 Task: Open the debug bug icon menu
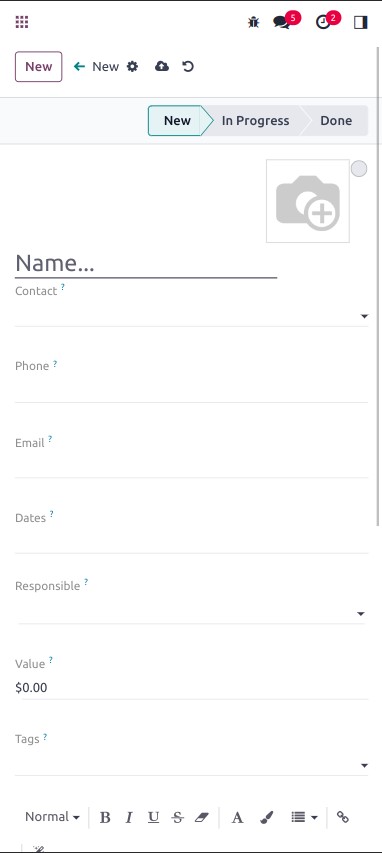tap(254, 22)
